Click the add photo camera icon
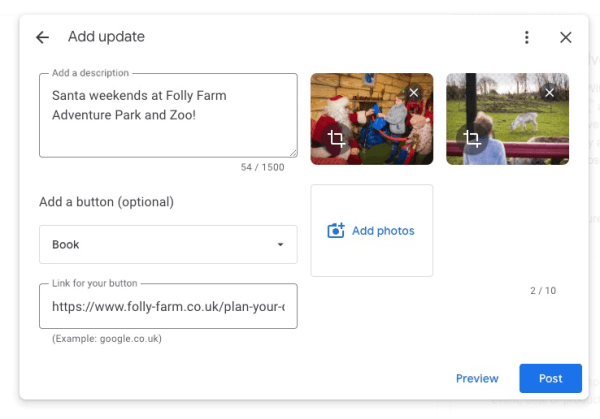This screenshot has height=419, width=600. pyautogui.click(x=336, y=231)
